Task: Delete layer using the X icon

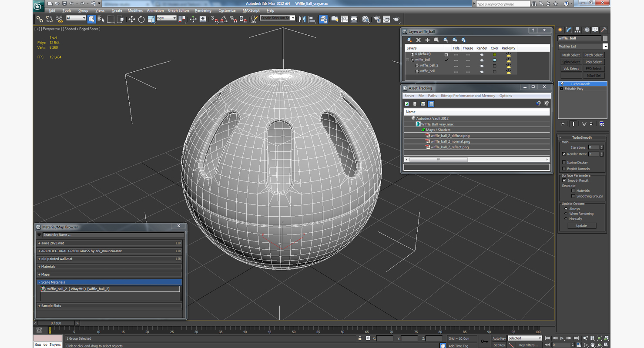Action: [x=419, y=40]
